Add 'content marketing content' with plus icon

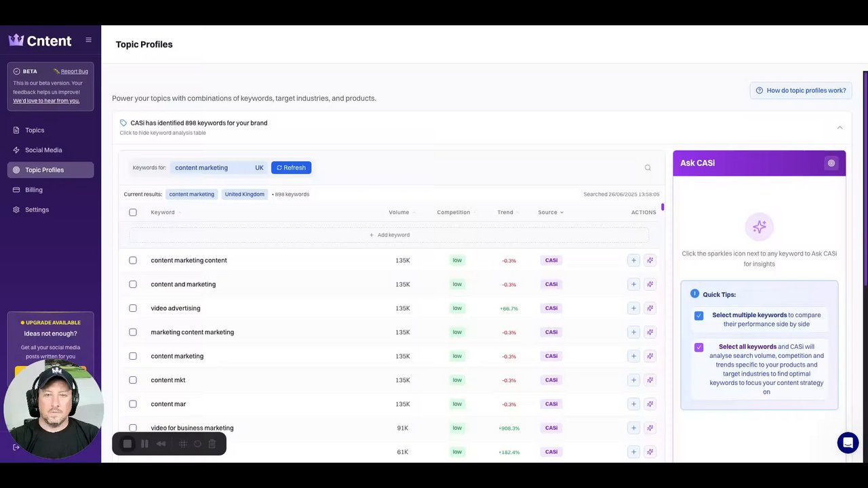(x=633, y=260)
